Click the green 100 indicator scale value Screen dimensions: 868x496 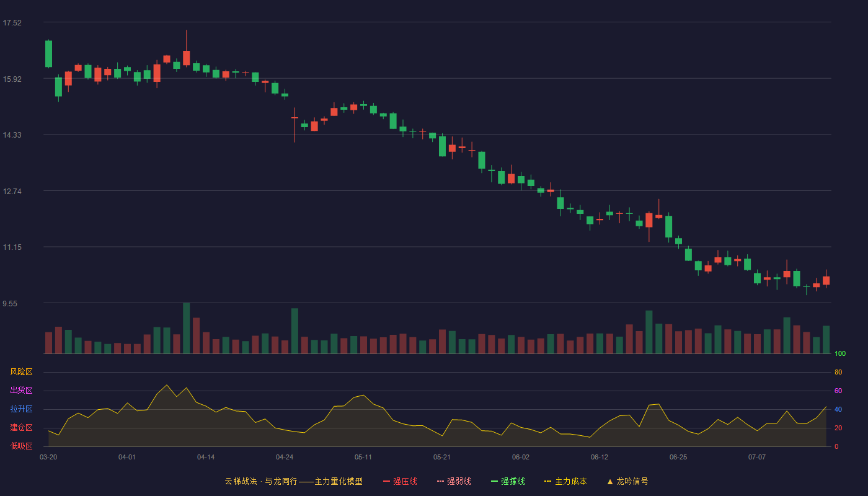click(840, 354)
